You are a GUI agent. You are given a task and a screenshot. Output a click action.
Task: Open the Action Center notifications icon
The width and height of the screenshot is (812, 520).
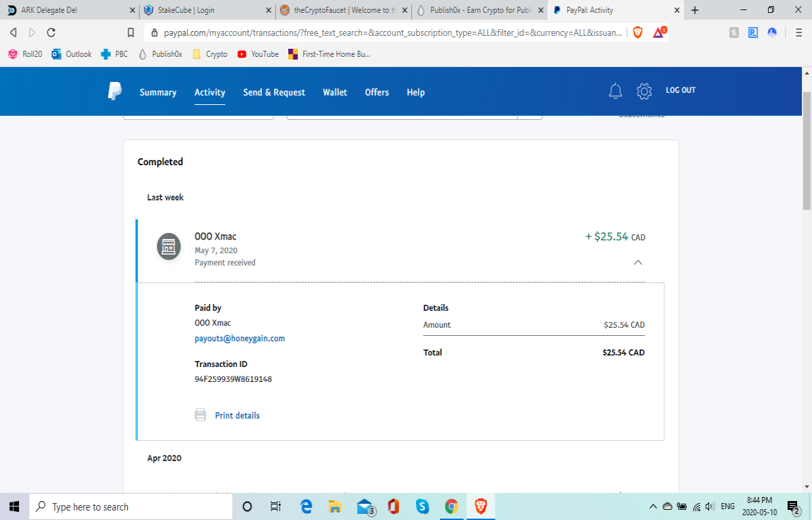click(794, 506)
